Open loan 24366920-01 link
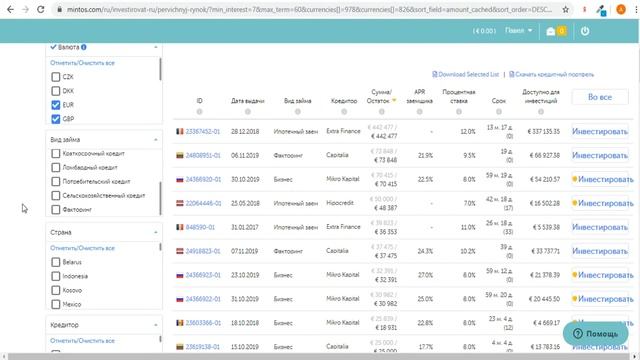The width and height of the screenshot is (640, 360). tap(203, 179)
